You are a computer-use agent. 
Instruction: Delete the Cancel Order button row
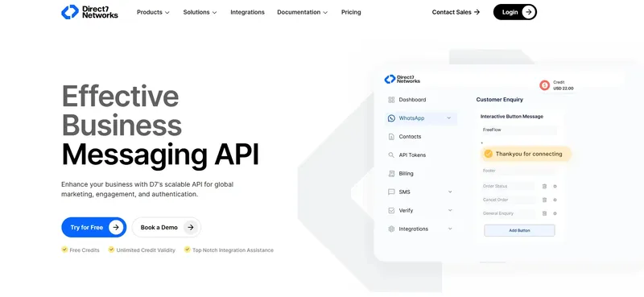tap(545, 200)
